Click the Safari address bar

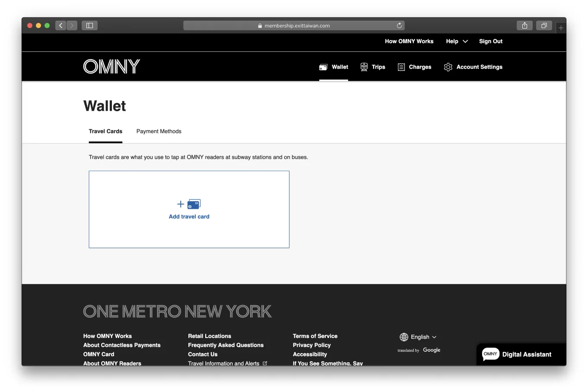pos(294,25)
